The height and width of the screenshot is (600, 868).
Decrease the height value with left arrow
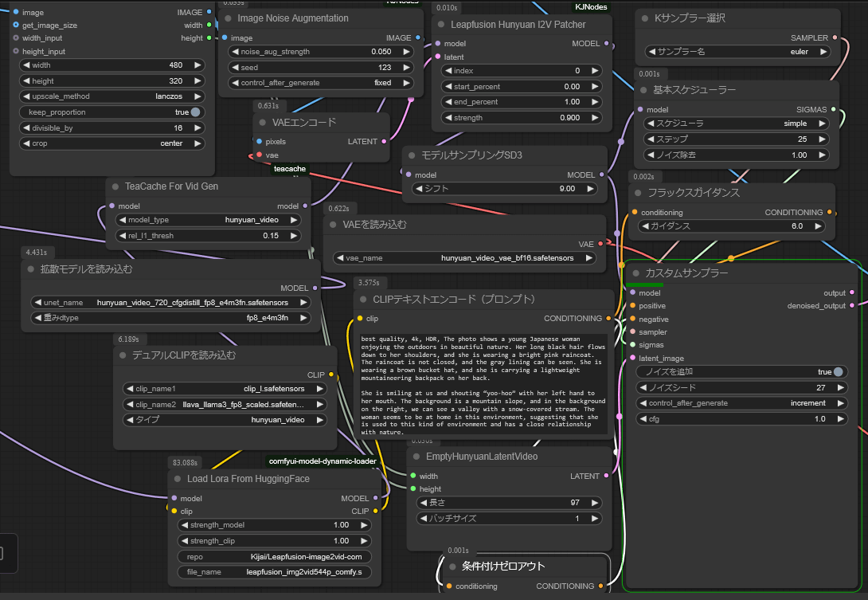point(26,81)
